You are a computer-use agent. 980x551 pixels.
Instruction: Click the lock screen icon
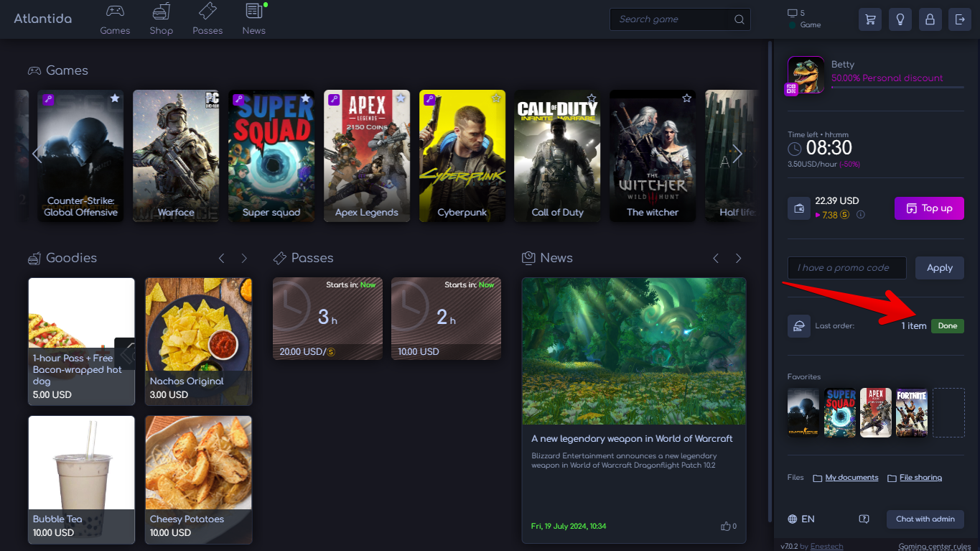tap(930, 19)
